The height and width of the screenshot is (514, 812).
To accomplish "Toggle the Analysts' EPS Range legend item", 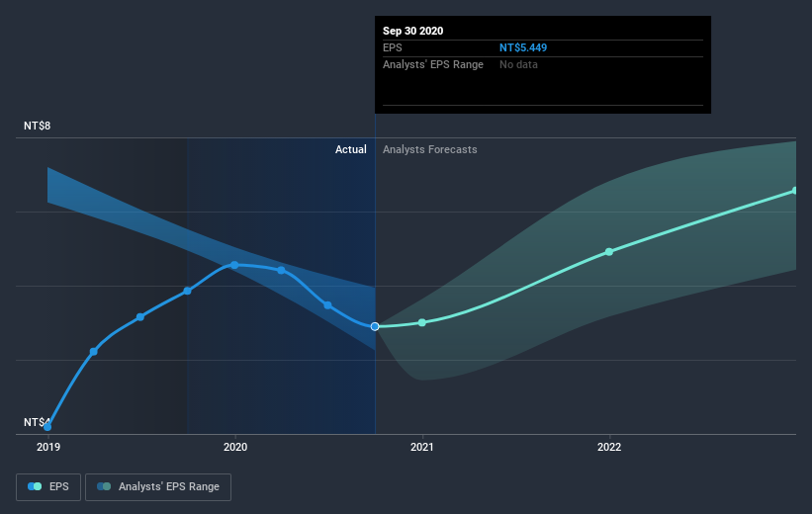I will pyautogui.click(x=158, y=486).
